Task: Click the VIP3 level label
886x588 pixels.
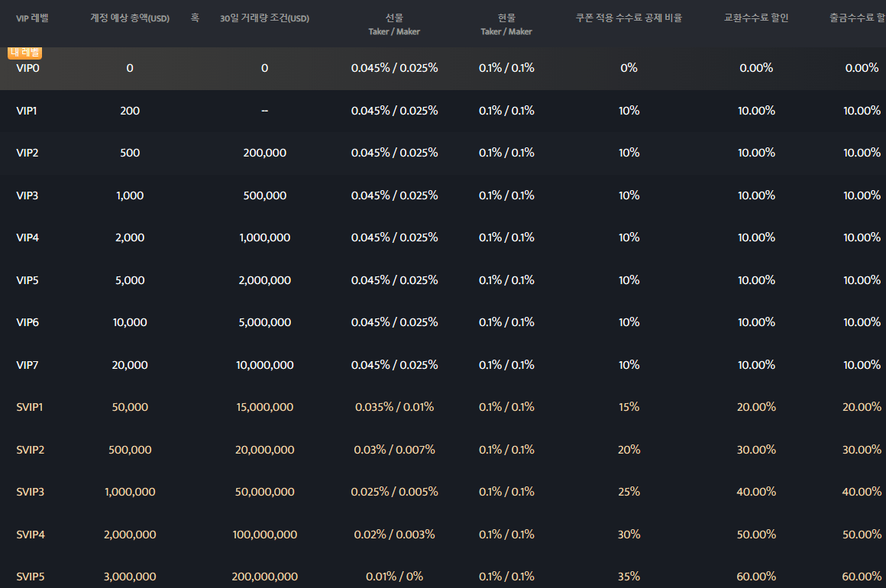Action: (27, 195)
